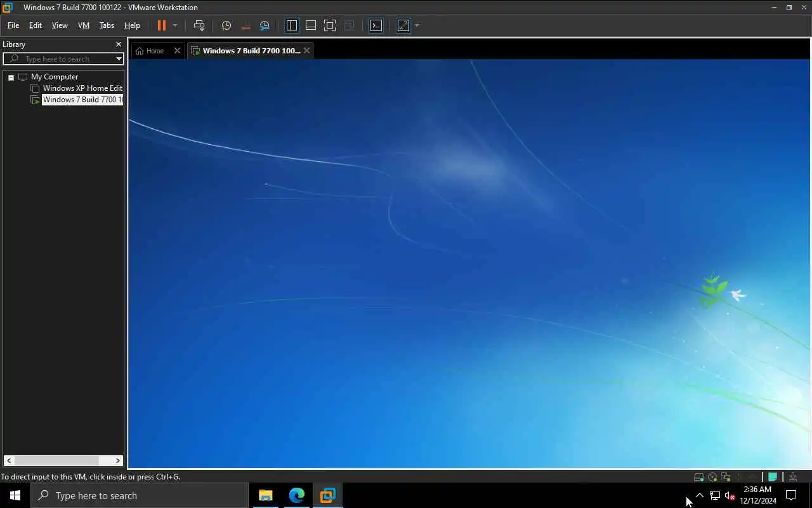Toggle the Show Library sidebar icon

pos(292,25)
